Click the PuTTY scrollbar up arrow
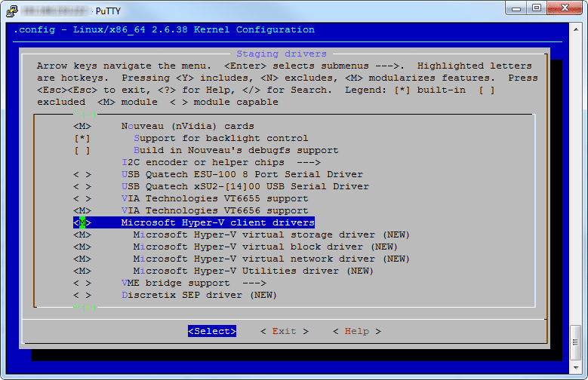This screenshot has height=380, width=588. [x=576, y=29]
